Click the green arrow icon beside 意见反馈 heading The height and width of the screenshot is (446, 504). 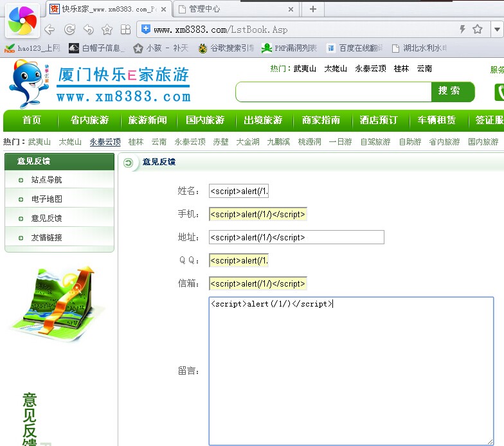pos(128,163)
